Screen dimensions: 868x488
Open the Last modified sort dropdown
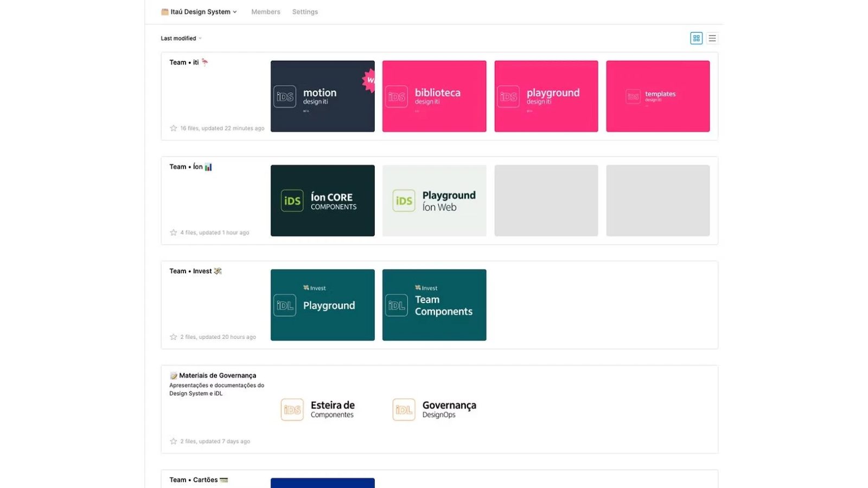pos(181,38)
